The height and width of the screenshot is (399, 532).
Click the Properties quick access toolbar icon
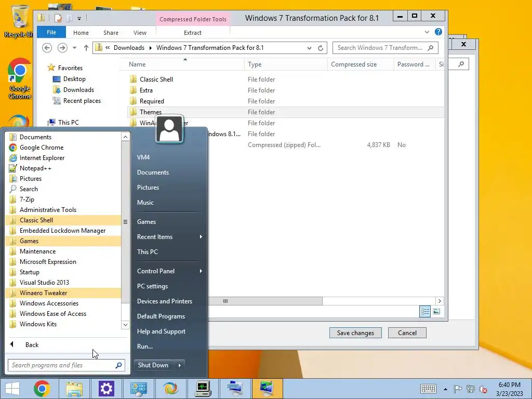point(58,18)
